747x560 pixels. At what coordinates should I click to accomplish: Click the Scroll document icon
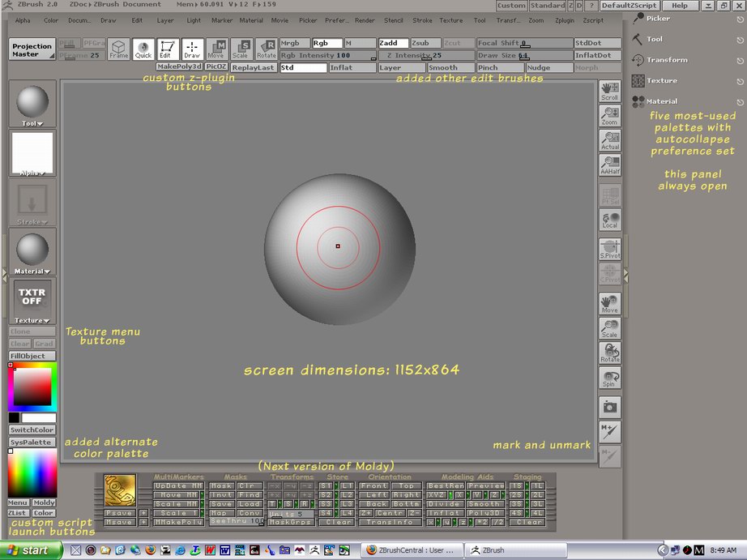610,92
